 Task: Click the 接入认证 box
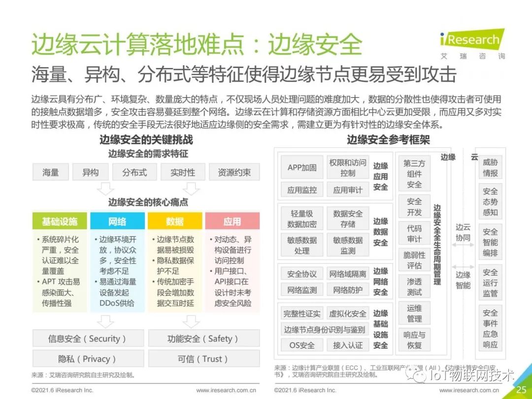tap(348, 345)
